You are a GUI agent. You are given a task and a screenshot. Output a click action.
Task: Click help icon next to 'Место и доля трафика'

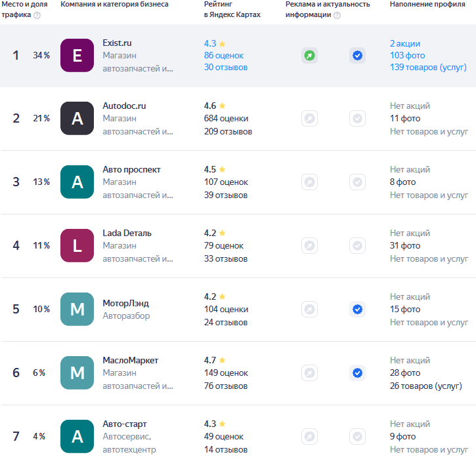[37, 15]
